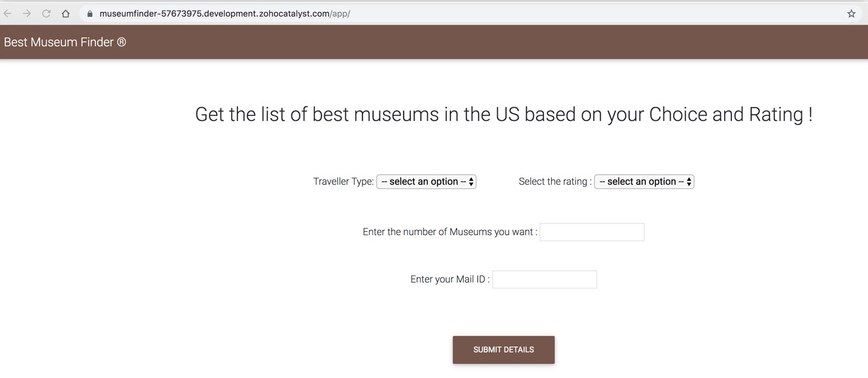The height and width of the screenshot is (378, 868).
Task: Click the "Enter the number of Museums" label
Action: click(449, 232)
